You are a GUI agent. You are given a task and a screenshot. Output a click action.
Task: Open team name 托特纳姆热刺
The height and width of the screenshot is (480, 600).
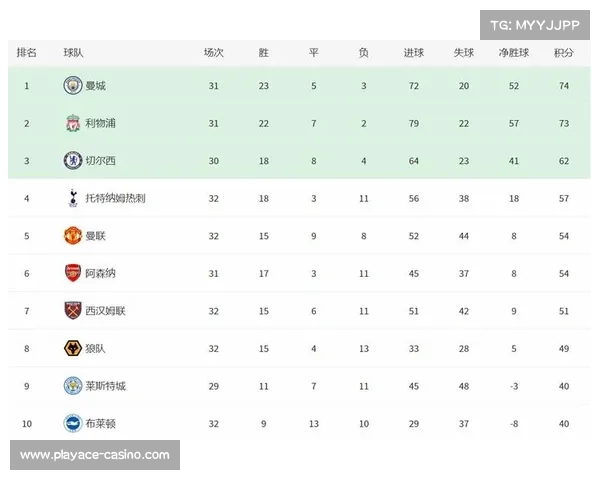coord(115,198)
